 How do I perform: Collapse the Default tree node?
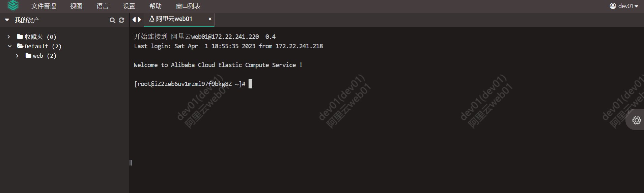point(9,46)
